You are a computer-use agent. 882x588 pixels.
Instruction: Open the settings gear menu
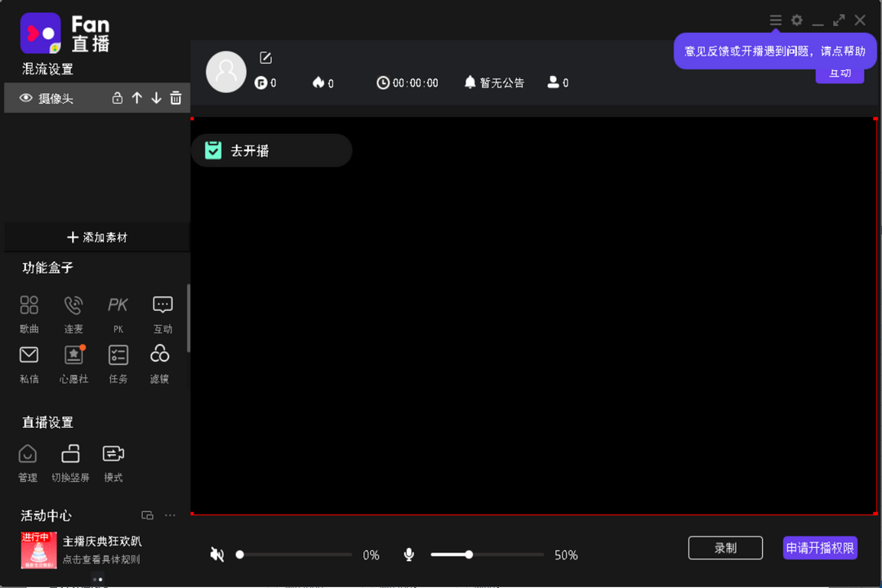(x=796, y=20)
